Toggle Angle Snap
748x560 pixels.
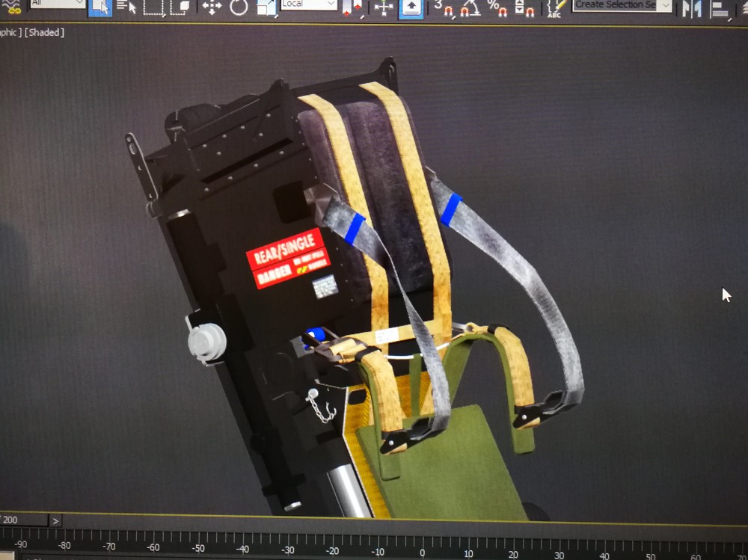[x=470, y=8]
